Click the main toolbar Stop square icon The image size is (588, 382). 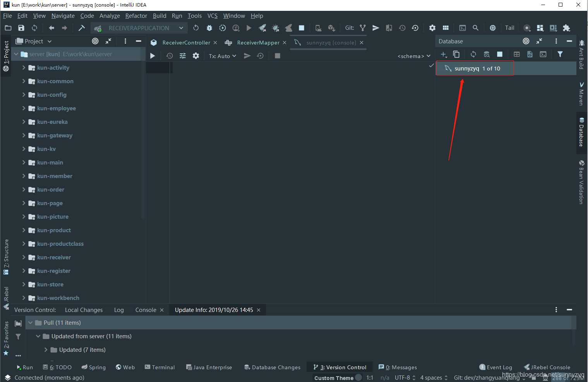[x=302, y=28]
